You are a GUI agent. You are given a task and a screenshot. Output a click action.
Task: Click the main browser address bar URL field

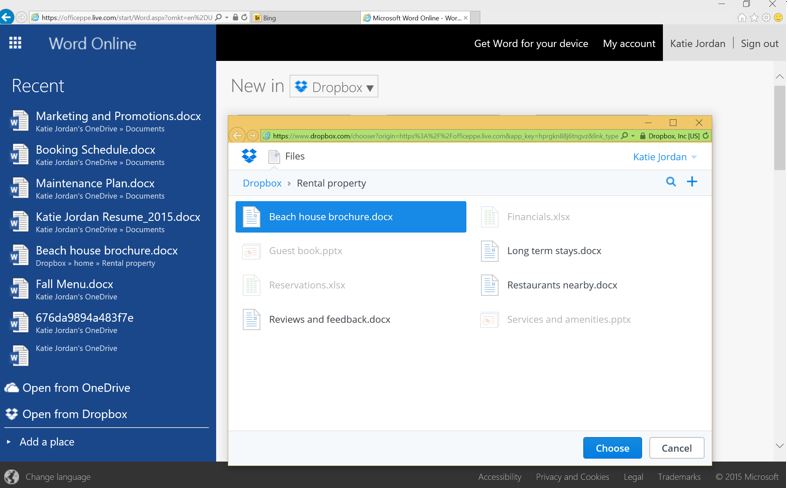click(127, 17)
